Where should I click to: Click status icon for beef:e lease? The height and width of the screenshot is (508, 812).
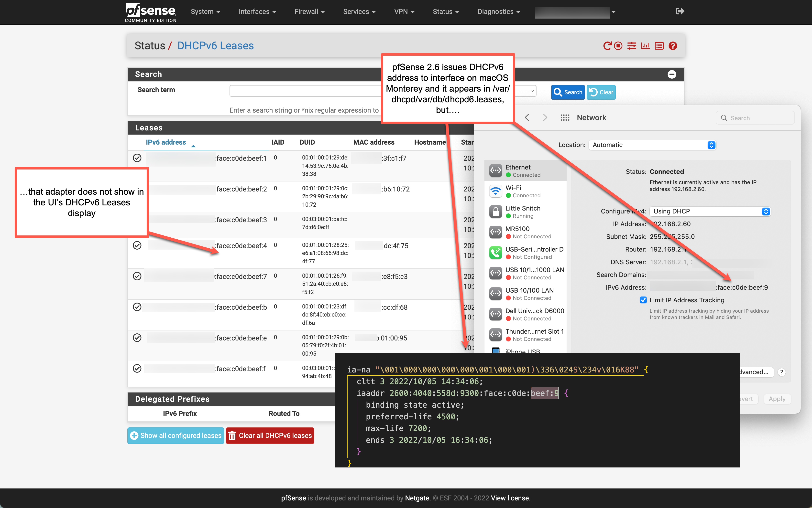coord(137,338)
